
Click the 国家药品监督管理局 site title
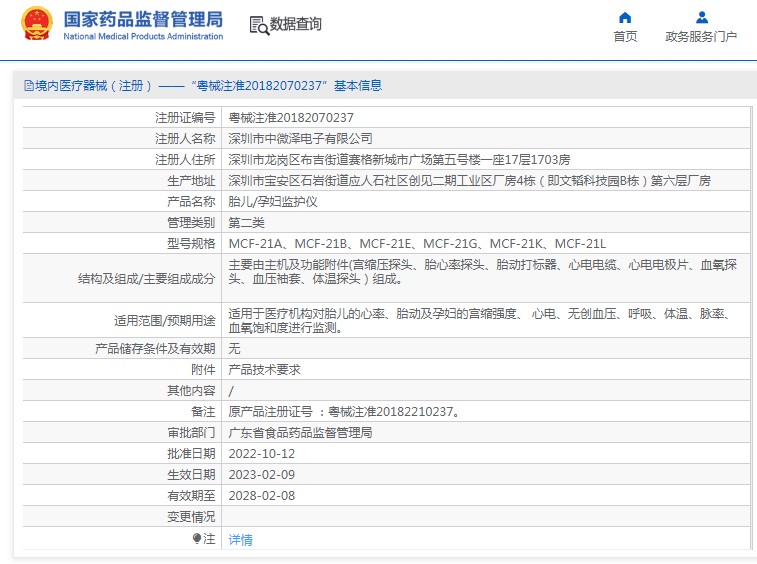[x=143, y=19]
